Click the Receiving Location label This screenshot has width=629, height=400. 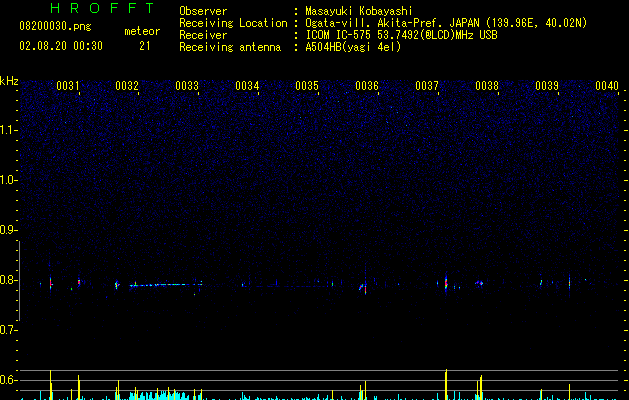(x=233, y=23)
